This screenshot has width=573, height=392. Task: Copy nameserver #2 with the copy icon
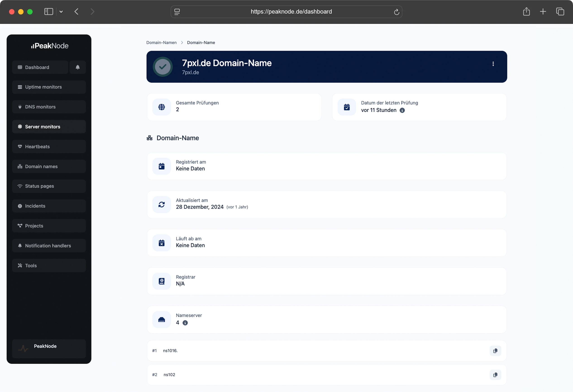495,375
